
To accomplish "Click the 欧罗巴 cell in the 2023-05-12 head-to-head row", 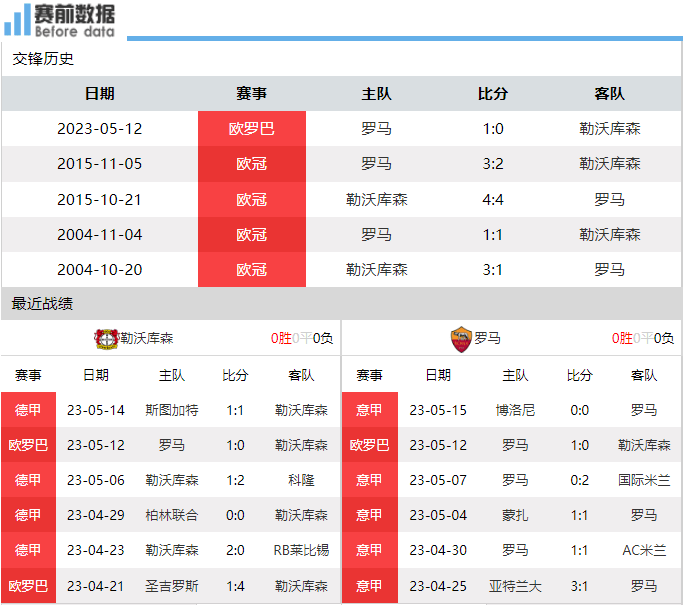I will point(252,128).
